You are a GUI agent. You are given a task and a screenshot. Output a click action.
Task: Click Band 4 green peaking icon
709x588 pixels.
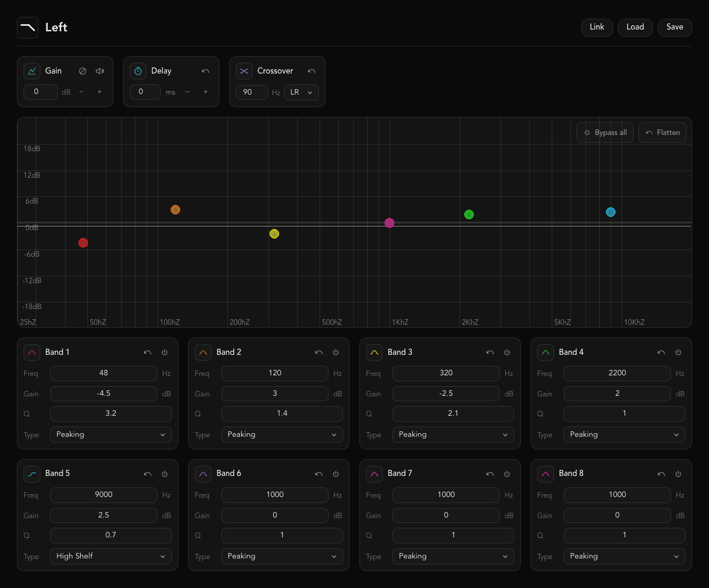(545, 352)
